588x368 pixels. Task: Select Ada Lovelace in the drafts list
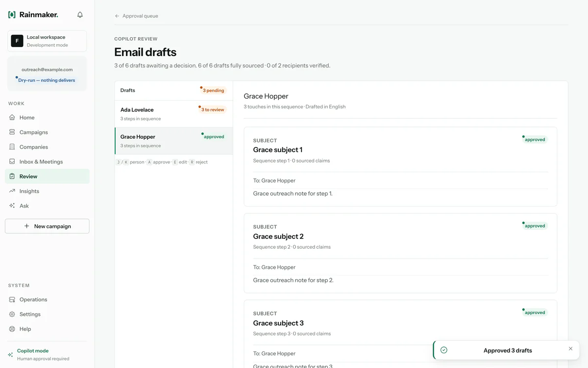(x=173, y=114)
